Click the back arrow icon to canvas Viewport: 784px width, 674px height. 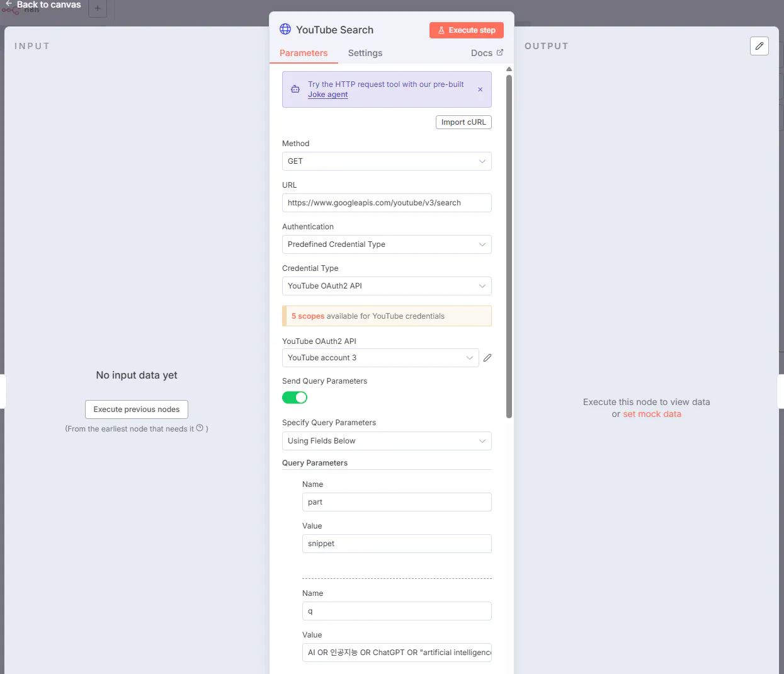point(9,4)
